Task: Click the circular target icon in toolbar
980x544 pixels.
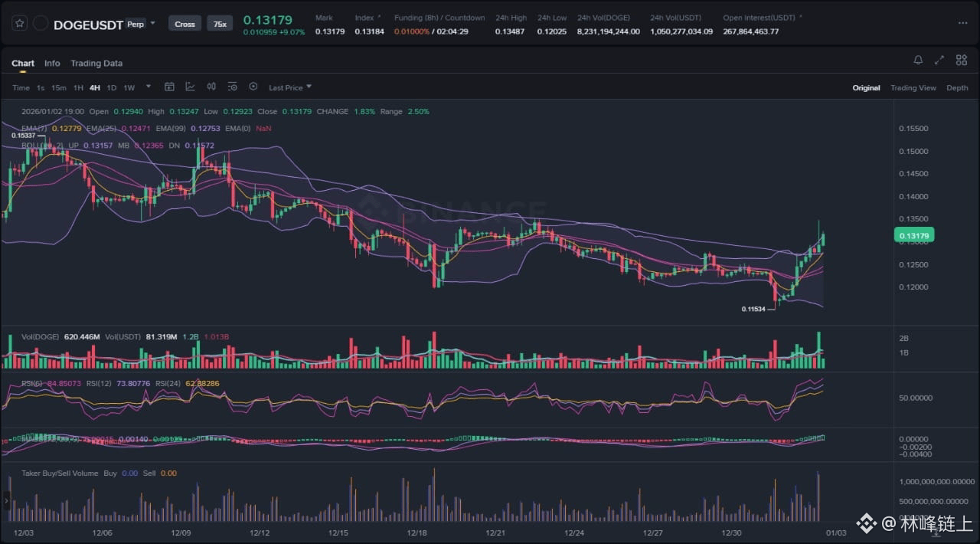Action: point(253,87)
